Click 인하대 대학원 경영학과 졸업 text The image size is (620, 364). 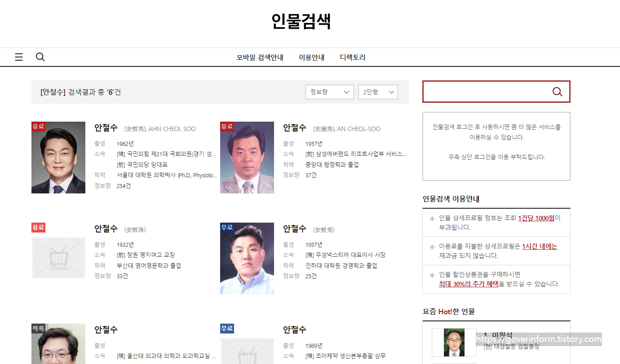coord(341,266)
